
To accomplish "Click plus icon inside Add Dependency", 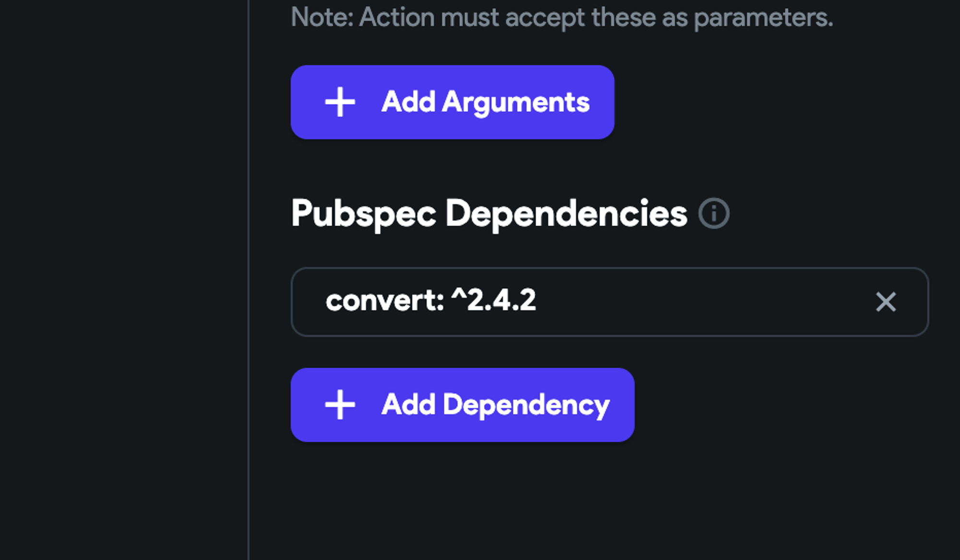I will 340,405.
